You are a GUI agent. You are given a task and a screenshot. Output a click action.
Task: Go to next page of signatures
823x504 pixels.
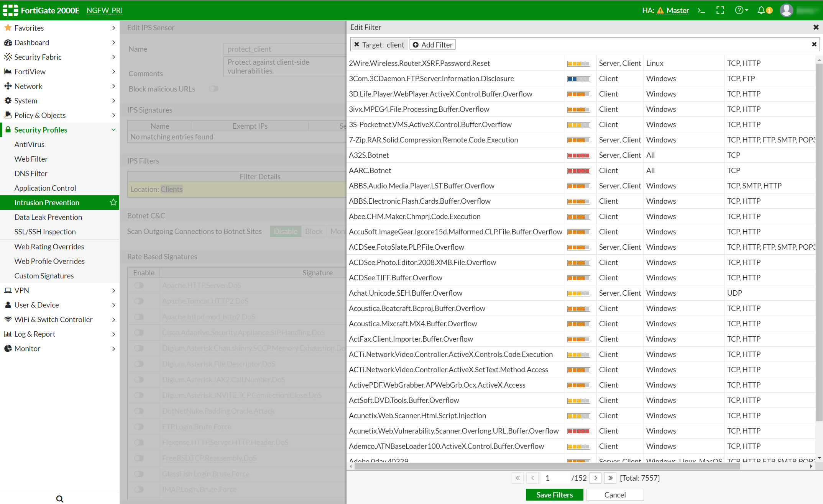(x=595, y=478)
